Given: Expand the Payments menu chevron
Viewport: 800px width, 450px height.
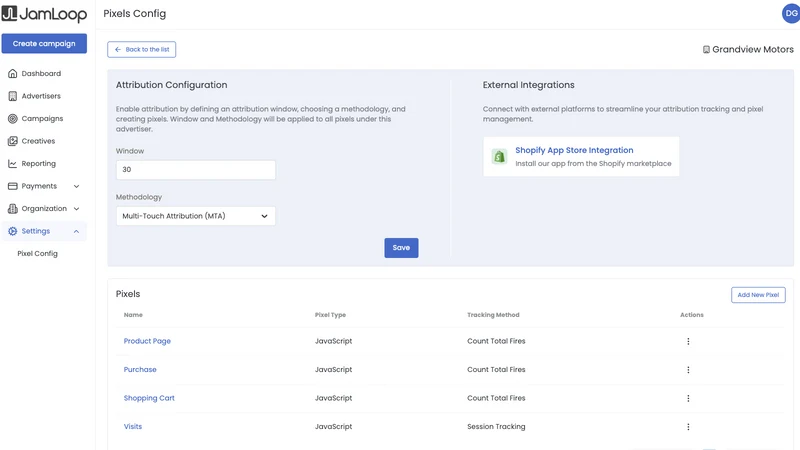Looking at the screenshot, I should click(x=77, y=186).
